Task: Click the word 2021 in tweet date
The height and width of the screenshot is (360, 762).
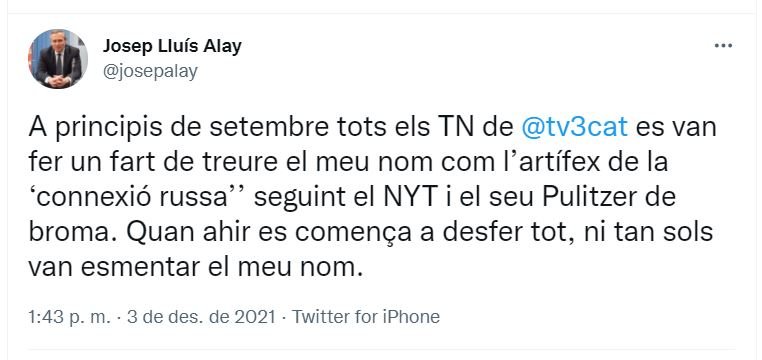Action: click(263, 317)
